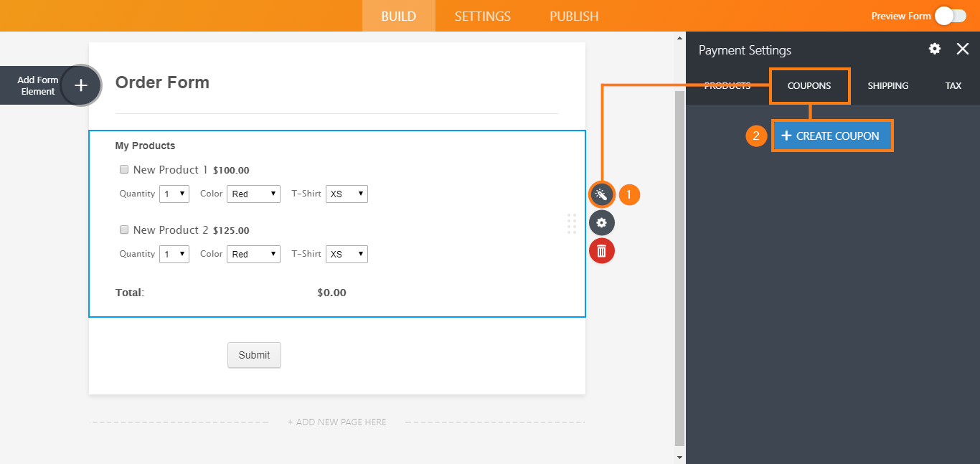This screenshot has width=980, height=464.
Task: Open Payment Settings gear icon
Action: [x=934, y=49]
